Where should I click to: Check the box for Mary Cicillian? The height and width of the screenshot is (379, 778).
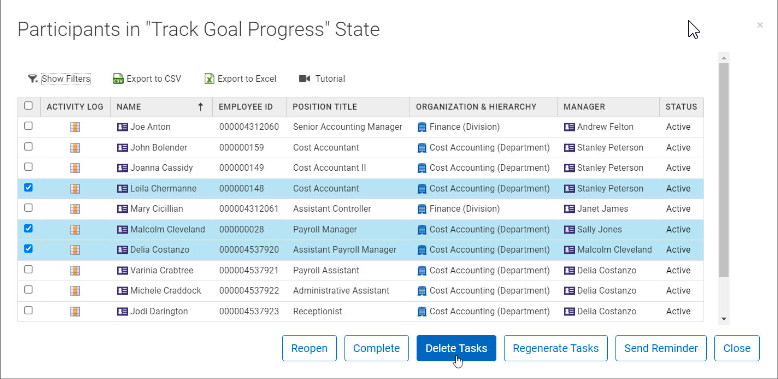click(28, 208)
